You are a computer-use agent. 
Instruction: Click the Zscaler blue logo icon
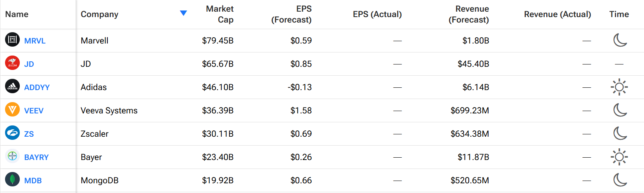click(12, 133)
